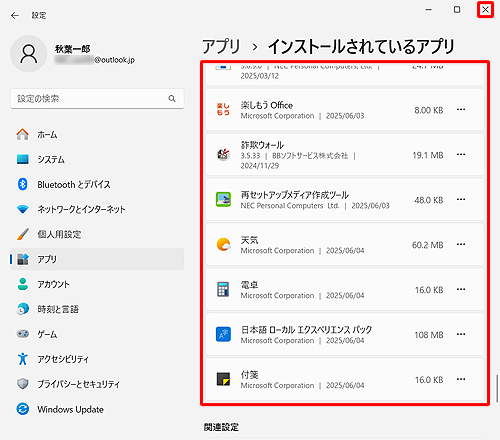Click the 個人用設定 paintbrush icon
500x440 pixels.
point(23,234)
